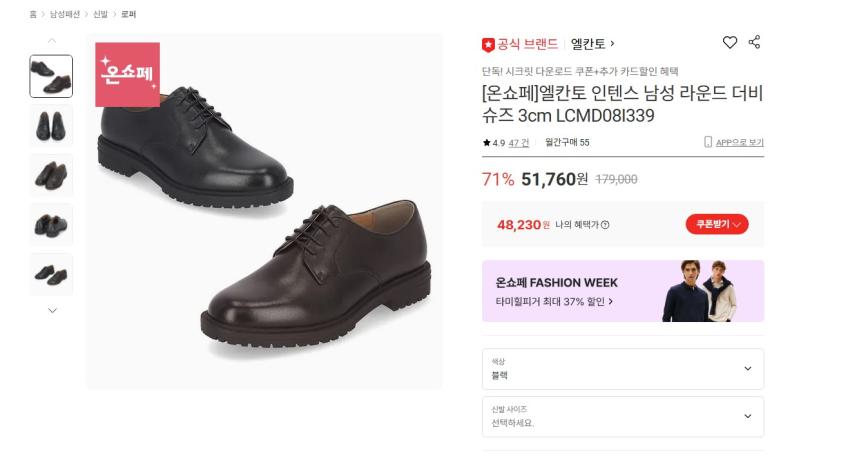Go to 남성패션 in the breadcrumb

pos(64,14)
